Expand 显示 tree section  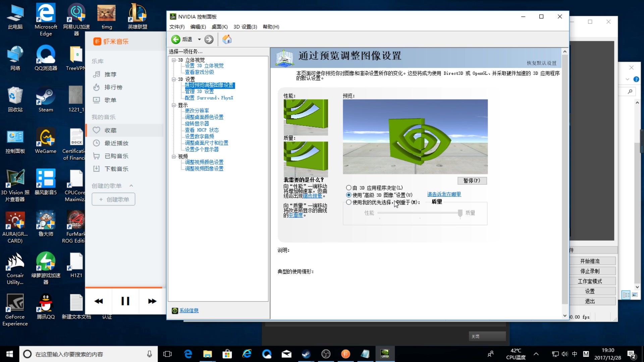pos(174,104)
